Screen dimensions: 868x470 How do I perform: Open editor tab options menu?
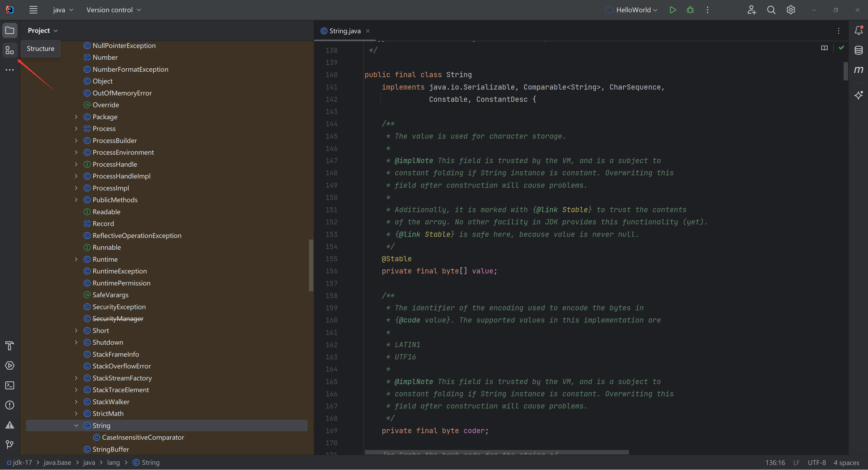coord(839,31)
